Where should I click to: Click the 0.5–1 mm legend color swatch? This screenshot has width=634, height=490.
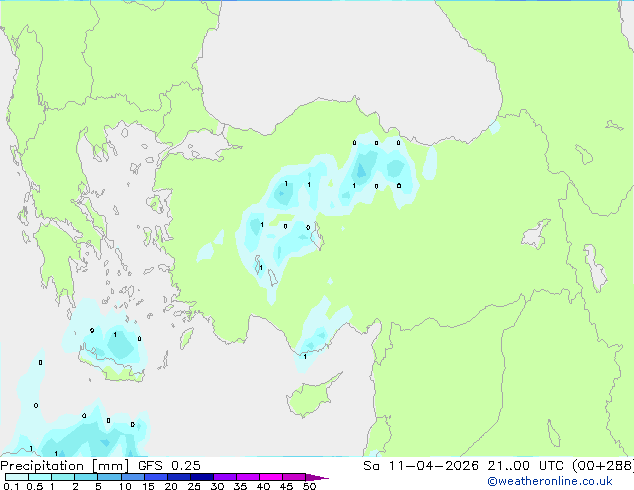point(40,477)
